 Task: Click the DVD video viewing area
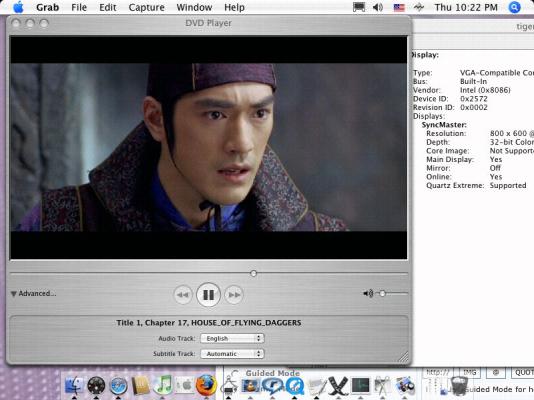[208, 147]
